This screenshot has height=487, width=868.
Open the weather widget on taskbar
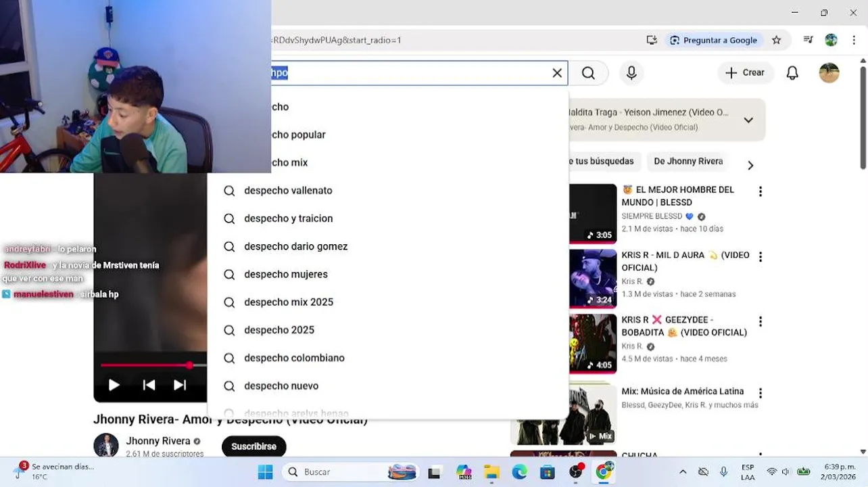coord(54,471)
